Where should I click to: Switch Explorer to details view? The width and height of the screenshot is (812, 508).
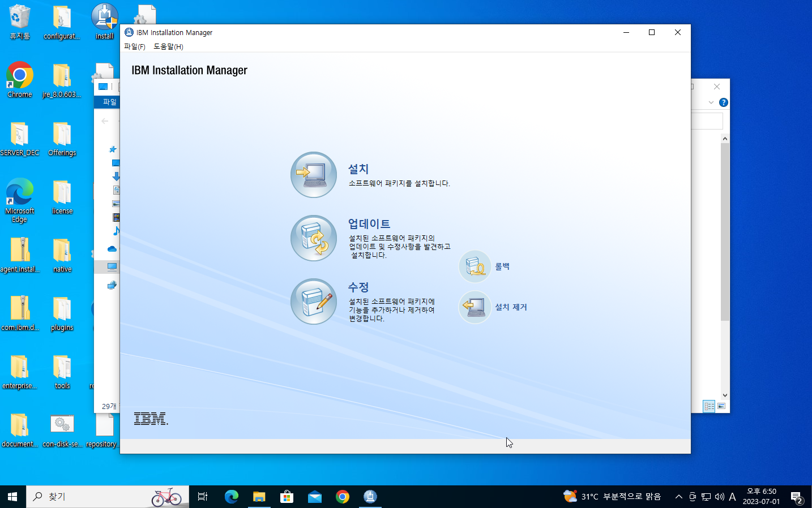(709, 406)
